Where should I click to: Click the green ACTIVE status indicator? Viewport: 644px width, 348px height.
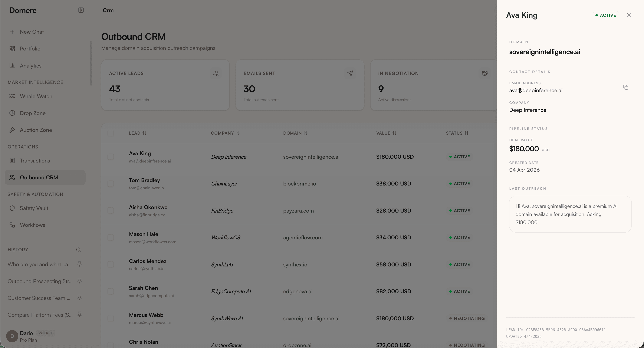tap(605, 15)
